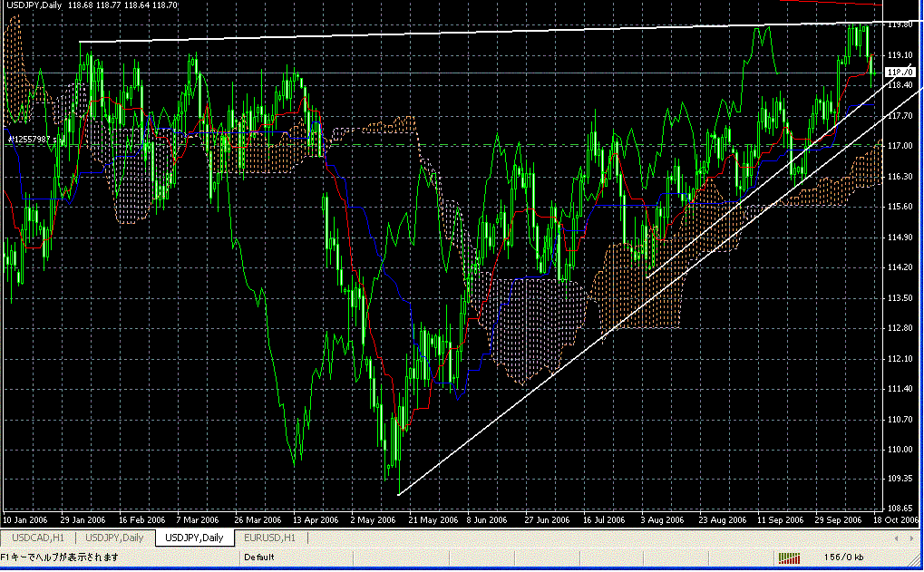Click the connection status bars icon
This screenshot has height=572, width=924.
coord(789,557)
